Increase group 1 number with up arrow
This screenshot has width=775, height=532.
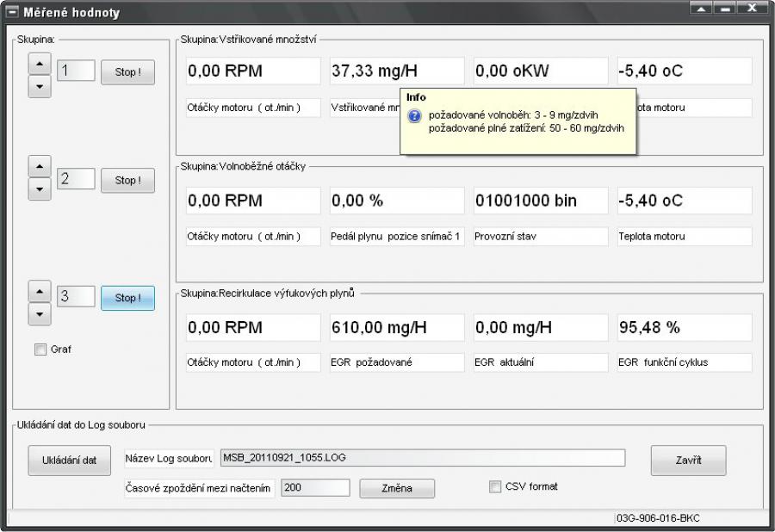[40, 64]
